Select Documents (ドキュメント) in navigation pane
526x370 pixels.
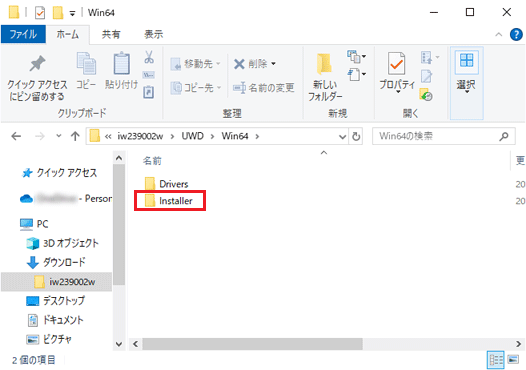[55, 320]
